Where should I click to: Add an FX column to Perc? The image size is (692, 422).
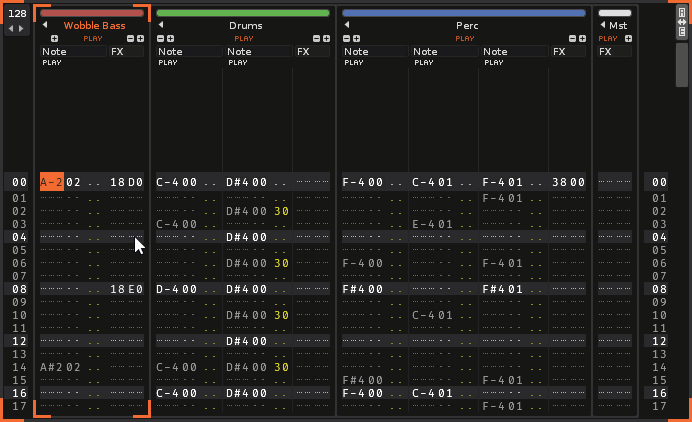(x=583, y=38)
